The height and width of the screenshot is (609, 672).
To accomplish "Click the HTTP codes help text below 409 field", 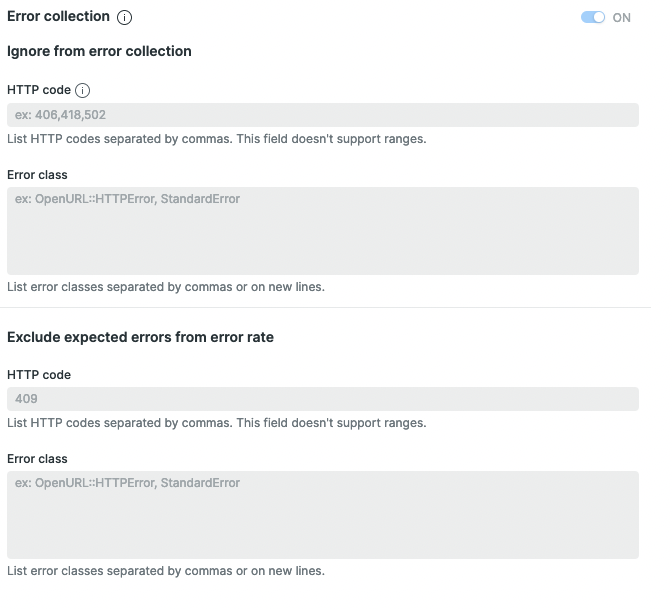I will click(x=216, y=423).
